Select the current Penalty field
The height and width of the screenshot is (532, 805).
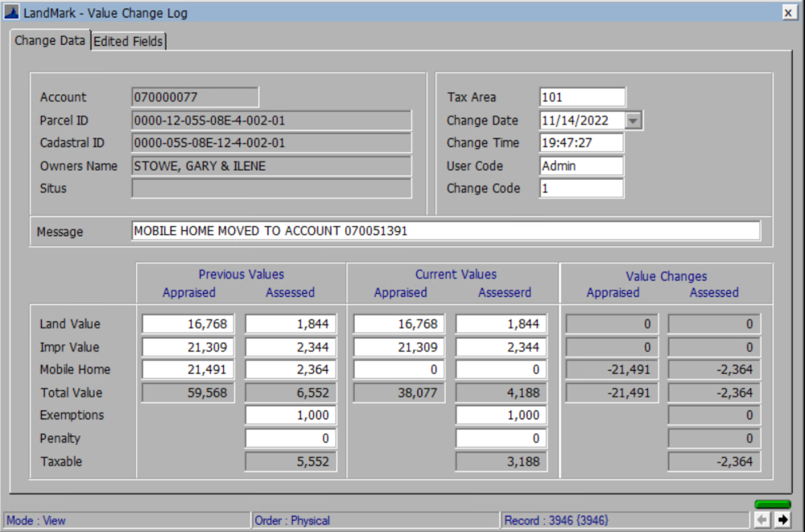tap(501, 438)
